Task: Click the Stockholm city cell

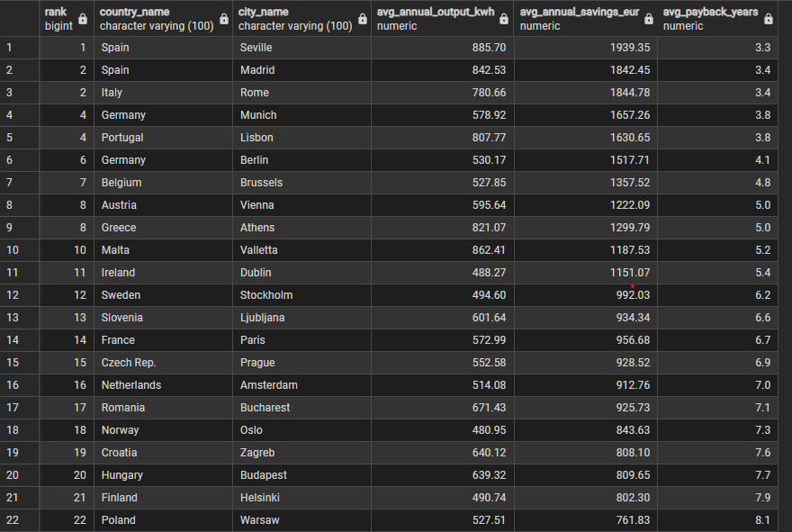Action: tap(302, 295)
